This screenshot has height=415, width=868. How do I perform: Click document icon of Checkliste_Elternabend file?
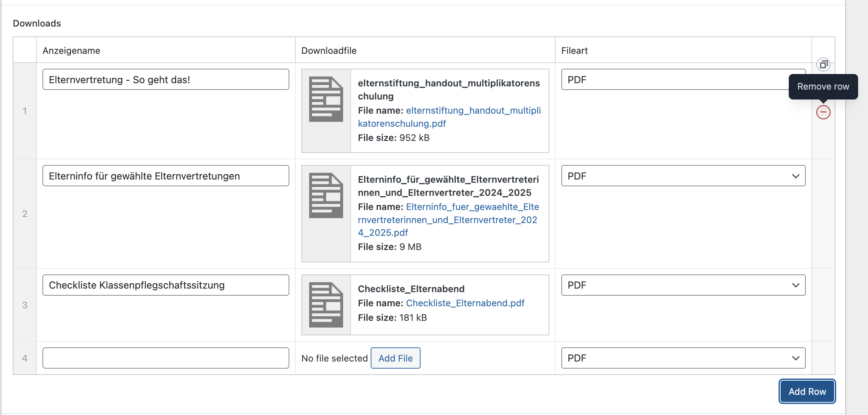click(x=326, y=305)
